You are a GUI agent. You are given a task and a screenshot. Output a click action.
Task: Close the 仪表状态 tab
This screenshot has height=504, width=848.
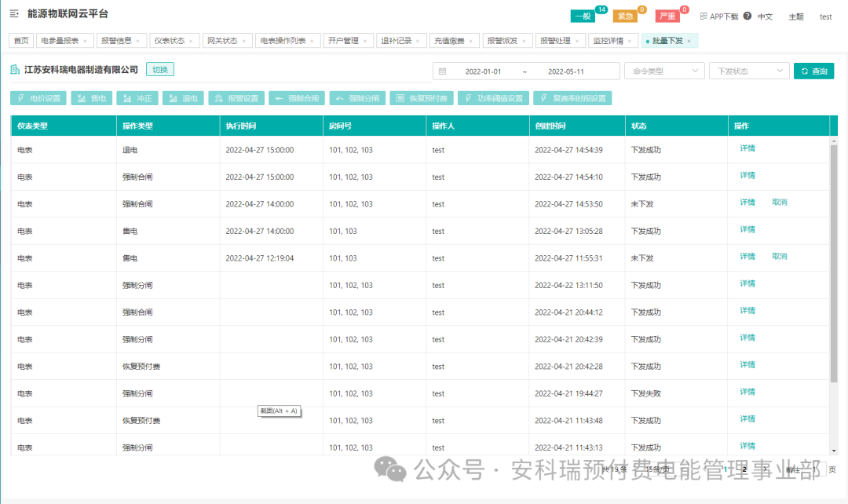pyautogui.click(x=191, y=41)
